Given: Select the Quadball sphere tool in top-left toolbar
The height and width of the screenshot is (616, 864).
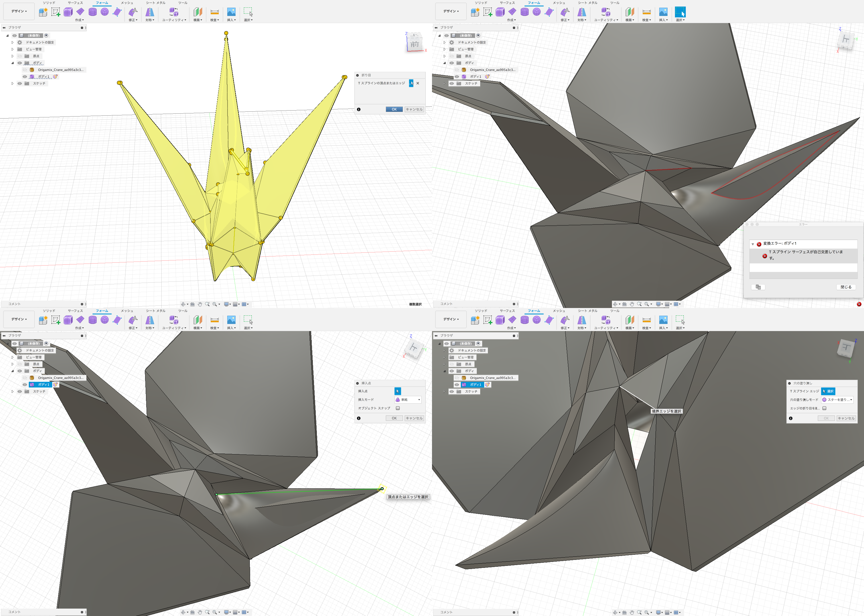Looking at the screenshot, I should [105, 12].
